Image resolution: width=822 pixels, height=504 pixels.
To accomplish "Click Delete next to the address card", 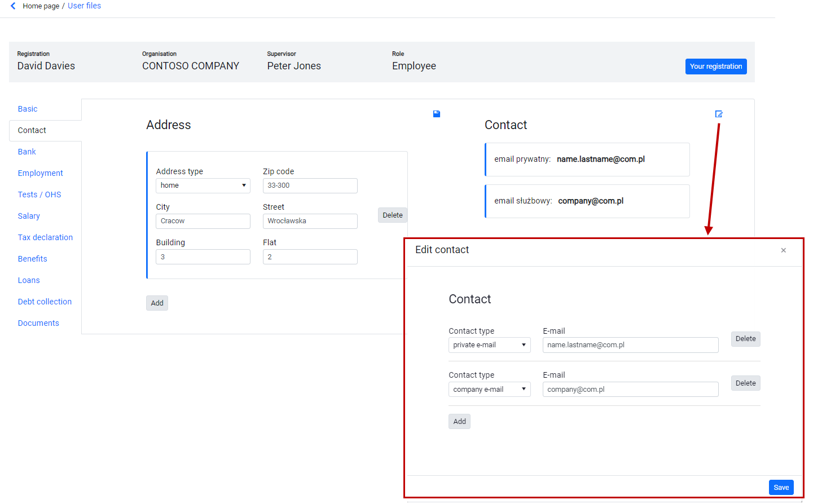I will (393, 215).
